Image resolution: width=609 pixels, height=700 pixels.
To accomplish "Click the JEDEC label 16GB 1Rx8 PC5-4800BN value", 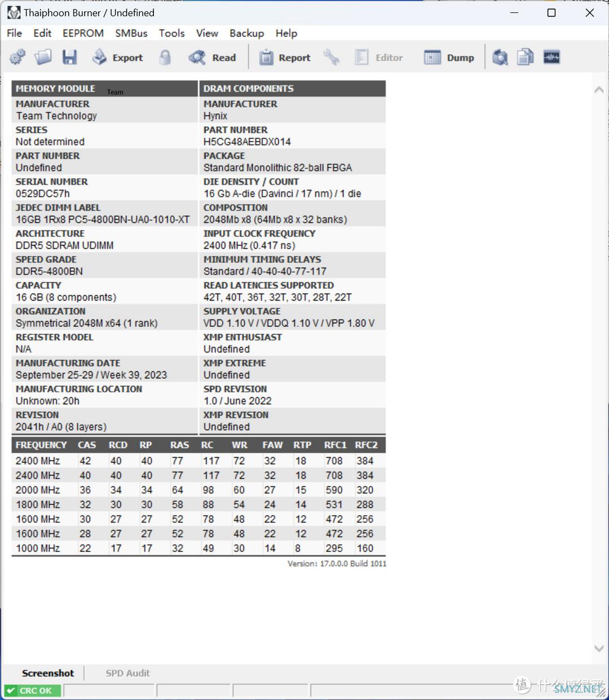I will tap(103, 220).
